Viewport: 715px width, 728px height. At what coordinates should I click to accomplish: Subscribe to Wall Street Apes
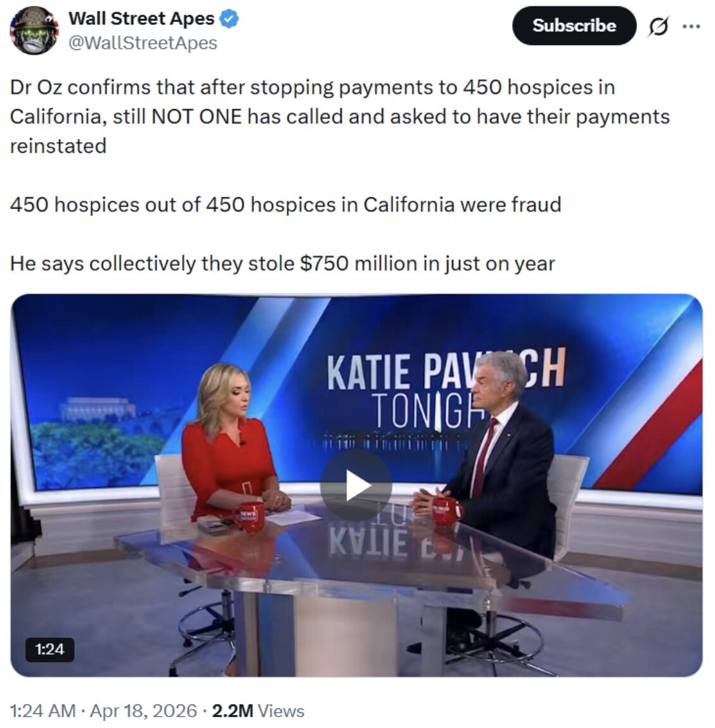pyautogui.click(x=574, y=25)
